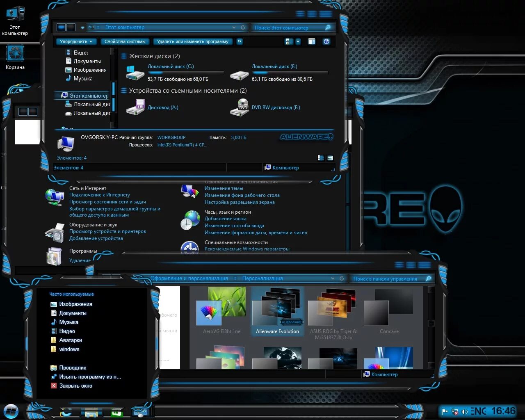
Task: Click the Оформление и персонализация monitor icon
Action: 190,191
